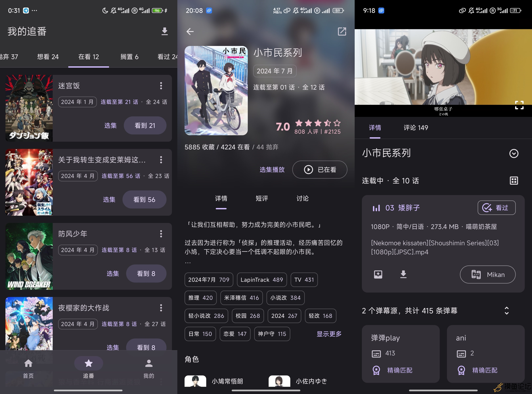Screen dimensions: 532x394
Task: Tap the 精确匹配 badge icon under ani
Action: (x=461, y=370)
